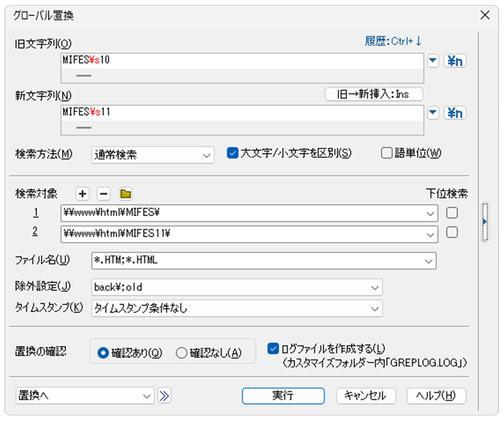Enable subfolder search for target 1

pos(452,213)
